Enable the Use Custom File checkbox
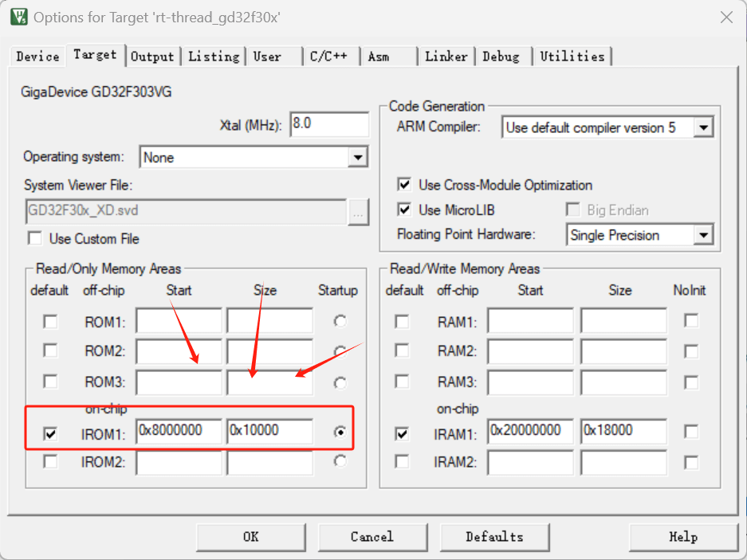 pos(35,238)
